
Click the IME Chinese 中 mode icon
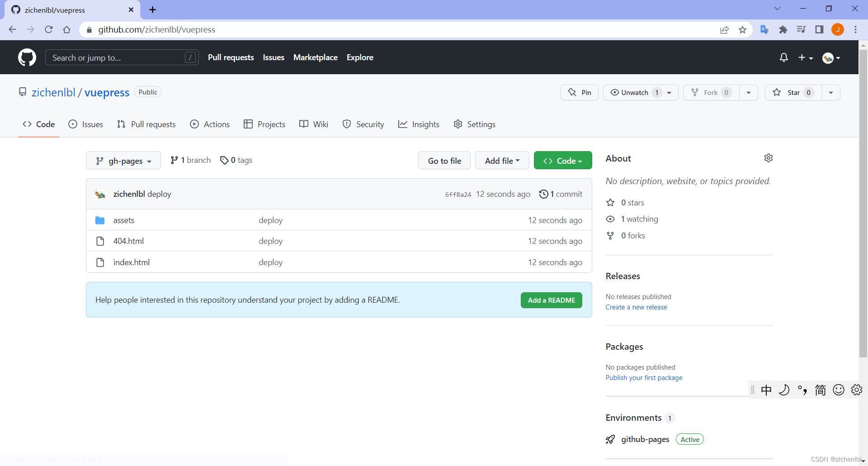click(x=766, y=390)
